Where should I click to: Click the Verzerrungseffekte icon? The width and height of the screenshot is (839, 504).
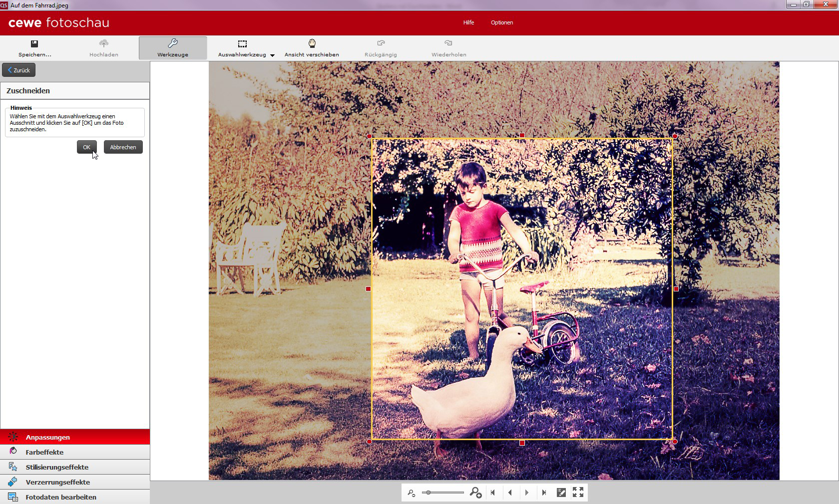tap(13, 482)
